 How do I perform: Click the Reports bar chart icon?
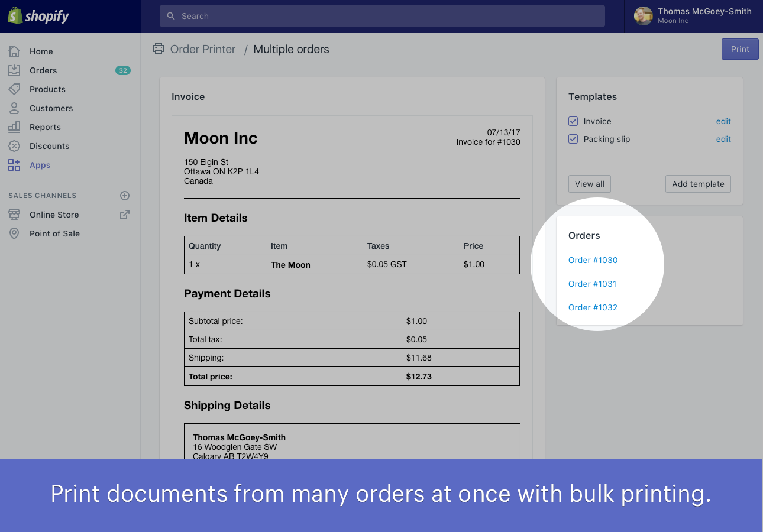point(14,127)
